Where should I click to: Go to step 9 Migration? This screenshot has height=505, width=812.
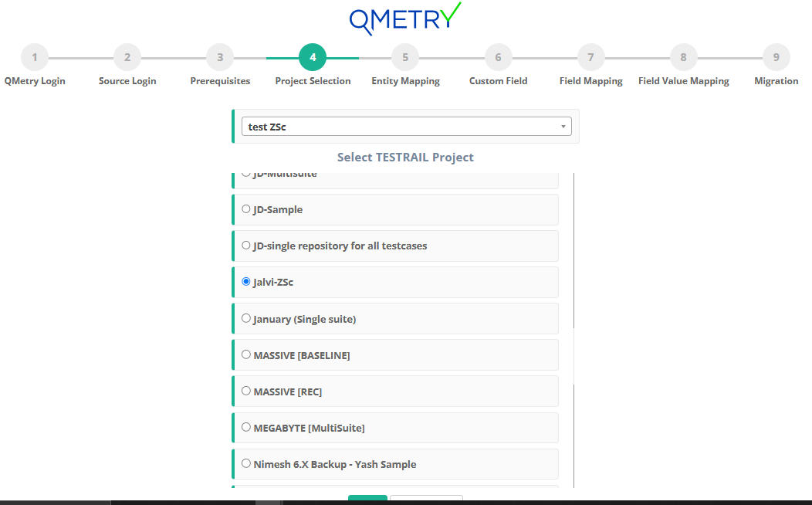pos(776,57)
